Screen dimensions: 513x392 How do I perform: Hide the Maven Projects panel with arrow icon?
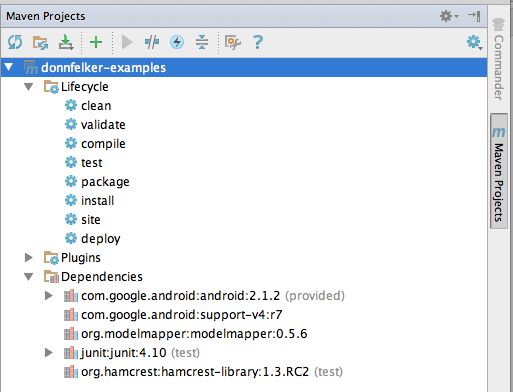click(474, 16)
